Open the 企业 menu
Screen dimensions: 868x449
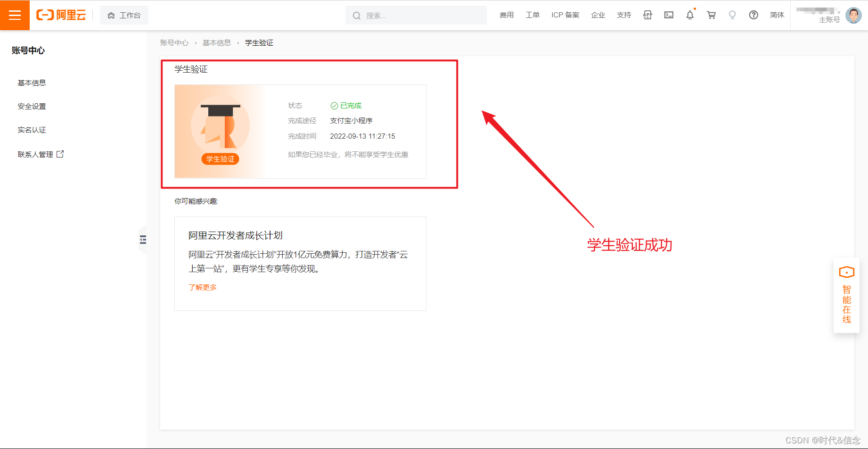click(598, 15)
